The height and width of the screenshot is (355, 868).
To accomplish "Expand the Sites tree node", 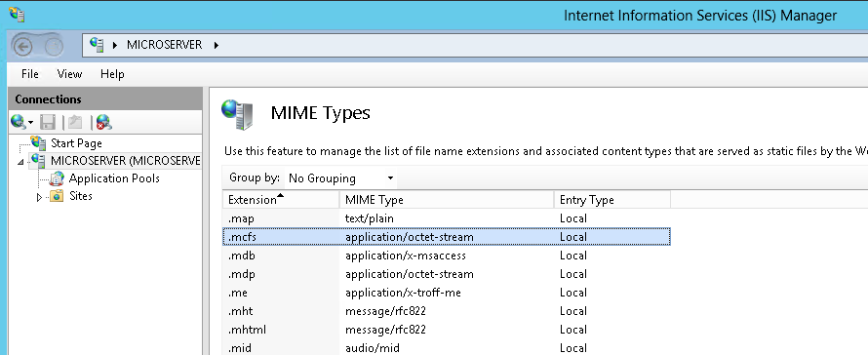I will coord(39,197).
